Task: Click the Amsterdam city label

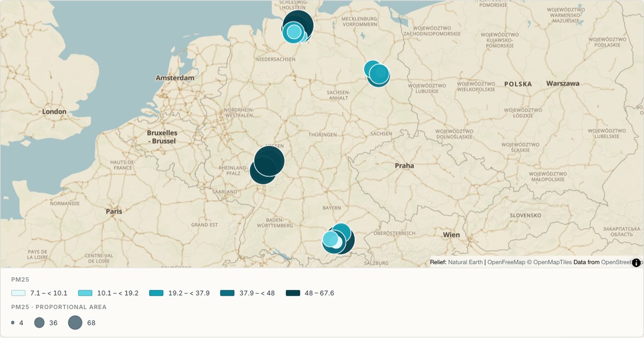Action: click(x=175, y=78)
